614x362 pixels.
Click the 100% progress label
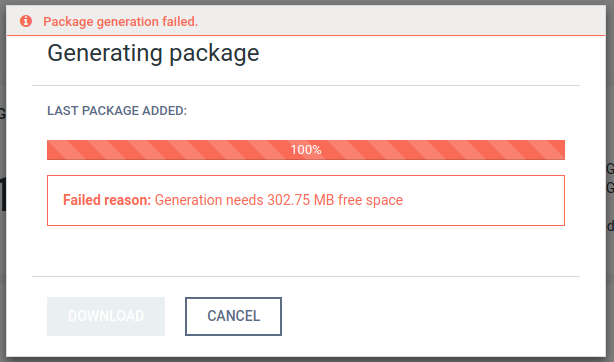tap(306, 150)
